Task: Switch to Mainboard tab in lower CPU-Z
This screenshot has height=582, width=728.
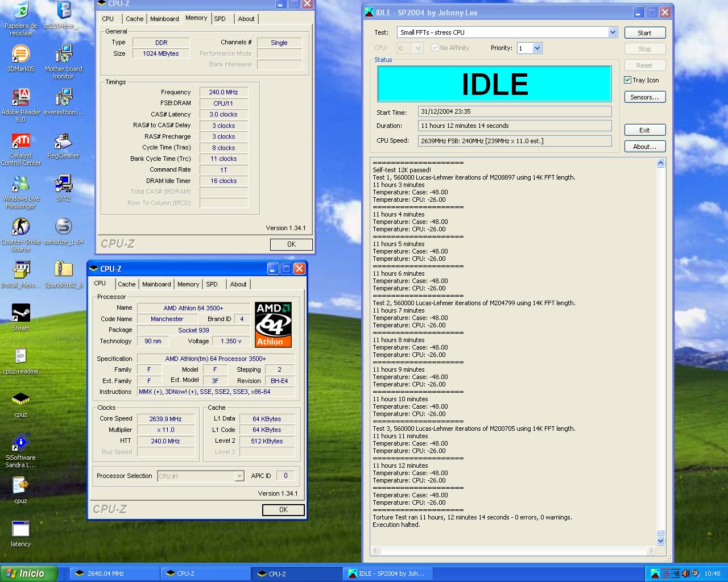Action: (x=156, y=284)
